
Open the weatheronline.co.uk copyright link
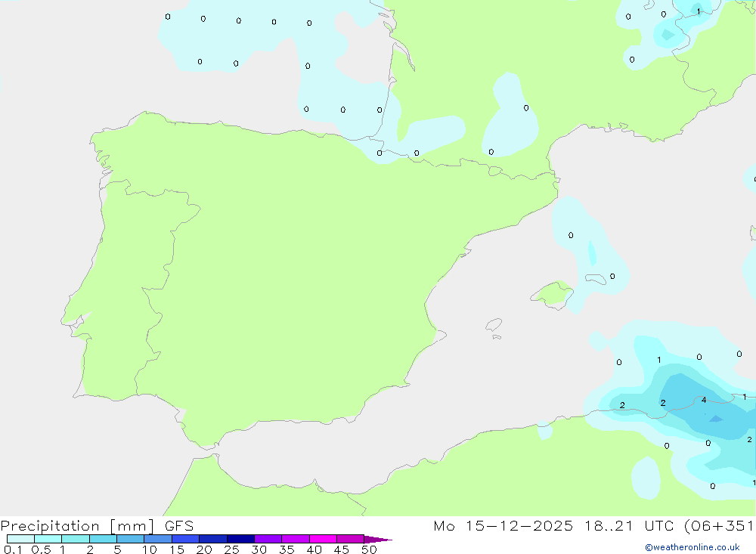pyautogui.click(x=692, y=546)
